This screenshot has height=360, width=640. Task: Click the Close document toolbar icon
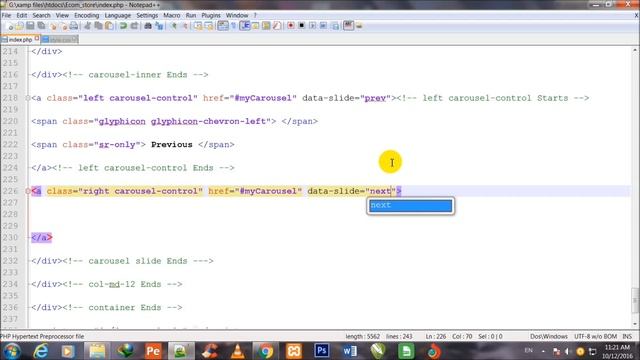click(53, 26)
